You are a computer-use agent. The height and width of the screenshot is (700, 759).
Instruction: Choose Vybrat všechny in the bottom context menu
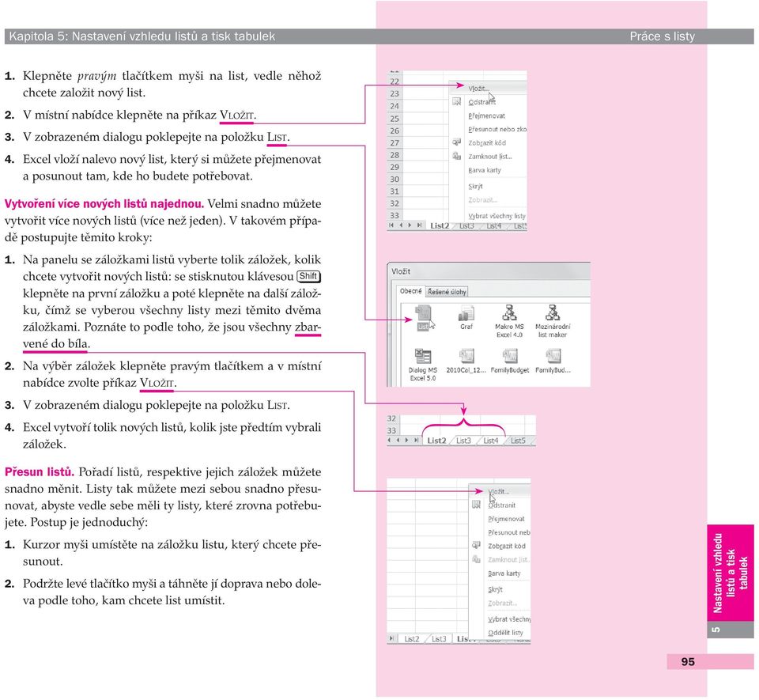pyautogui.click(x=509, y=619)
